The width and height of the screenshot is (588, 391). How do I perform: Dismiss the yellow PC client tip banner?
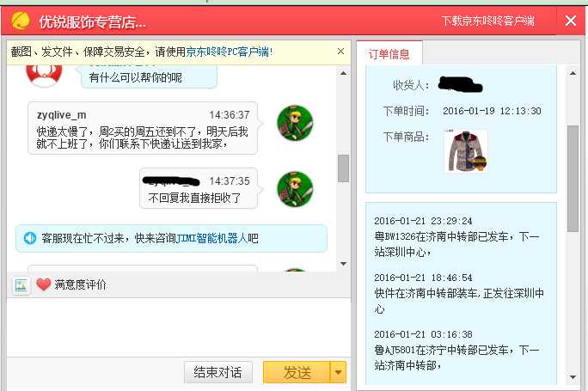click(340, 52)
